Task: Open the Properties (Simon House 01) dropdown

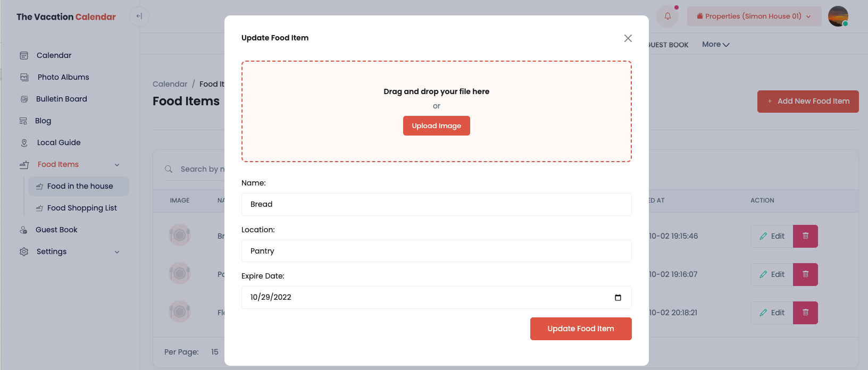Action: 754,16
